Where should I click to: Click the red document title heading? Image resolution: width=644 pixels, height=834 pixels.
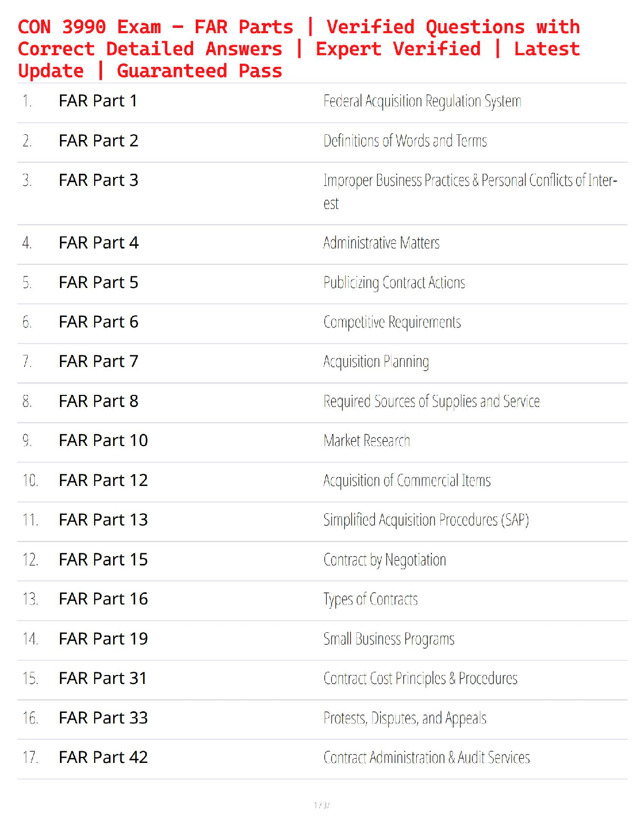pos(299,49)
